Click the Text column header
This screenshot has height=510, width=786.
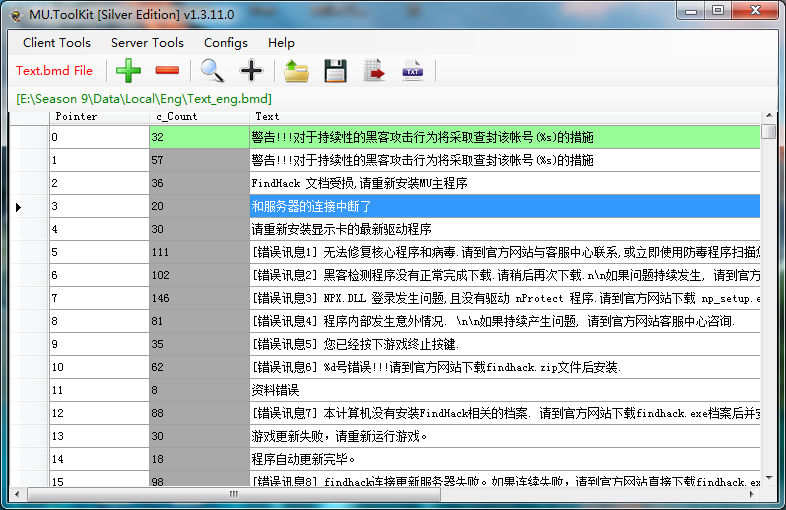[x=505, y=117]
